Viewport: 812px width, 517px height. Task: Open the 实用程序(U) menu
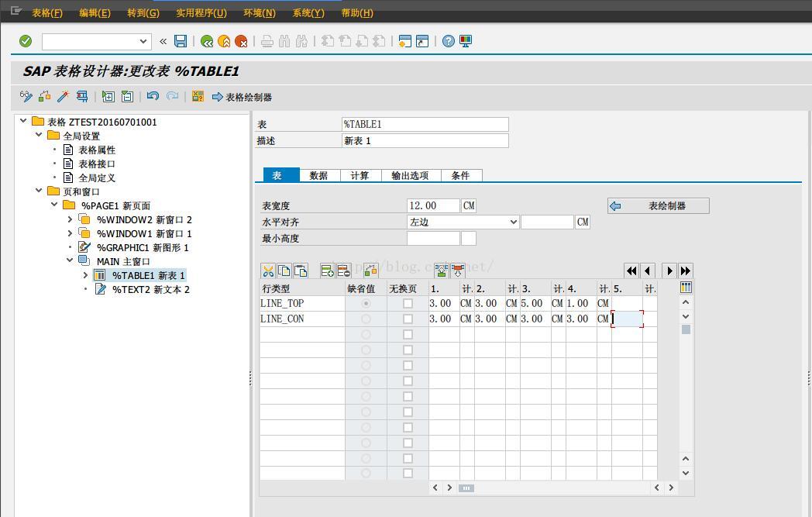tap(201, 13)
